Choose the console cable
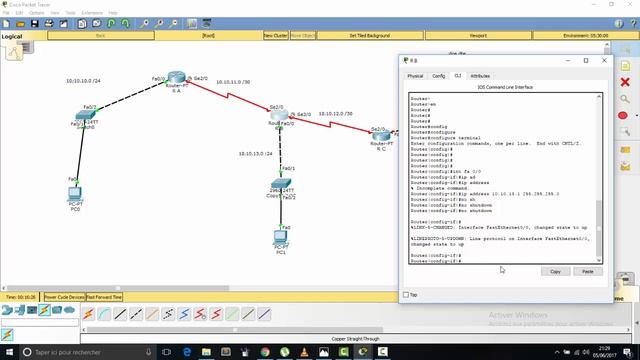640x360 pixels. [104, 314]
